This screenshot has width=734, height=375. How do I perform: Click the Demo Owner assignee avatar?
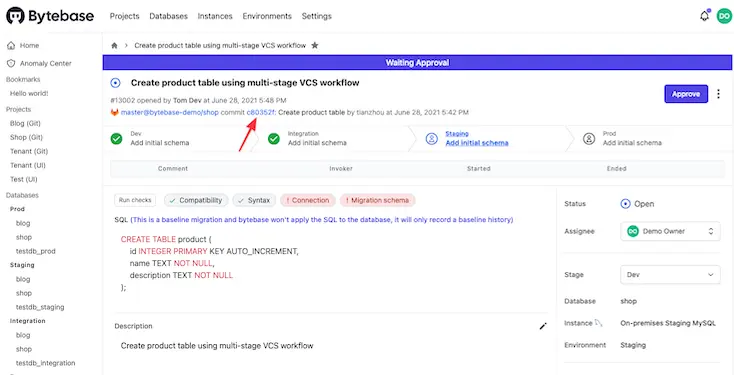[x=633, y=231]
